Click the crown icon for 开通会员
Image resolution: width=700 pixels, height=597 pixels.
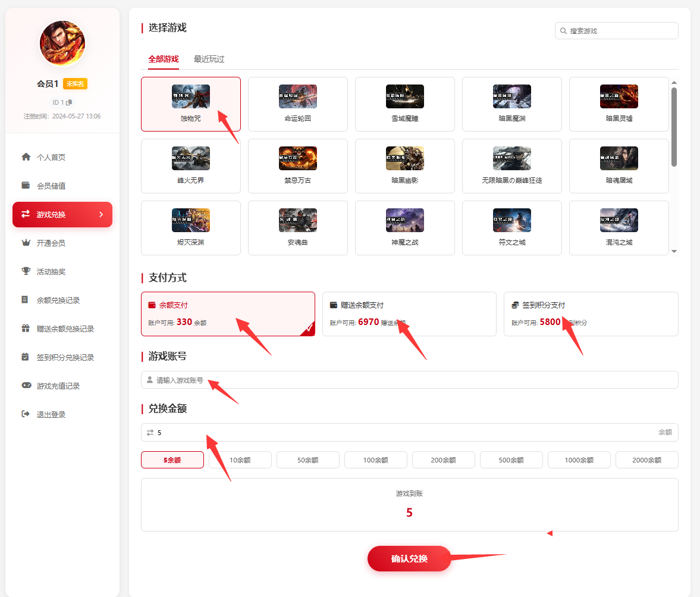[x=26, y=243]
